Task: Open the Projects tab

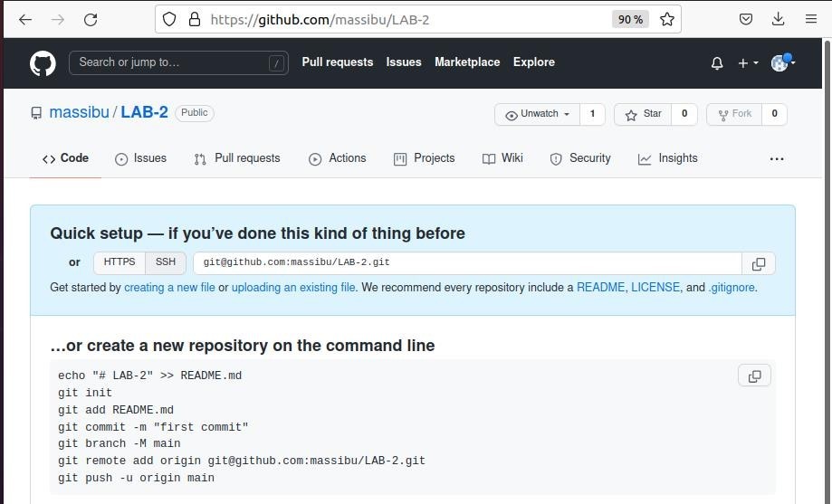Action: pyautogui.click(x=424, y=158)
